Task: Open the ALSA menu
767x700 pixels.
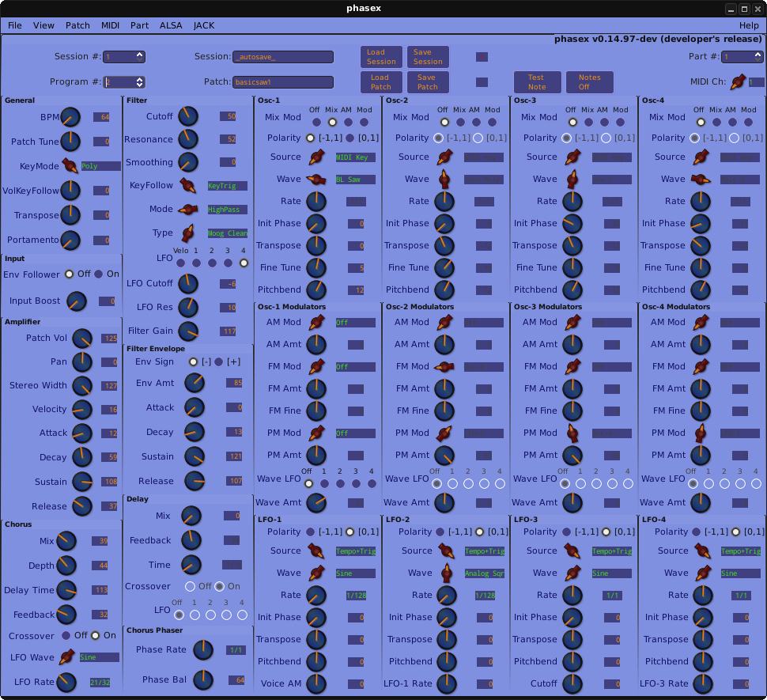Action: click(171, 25)
